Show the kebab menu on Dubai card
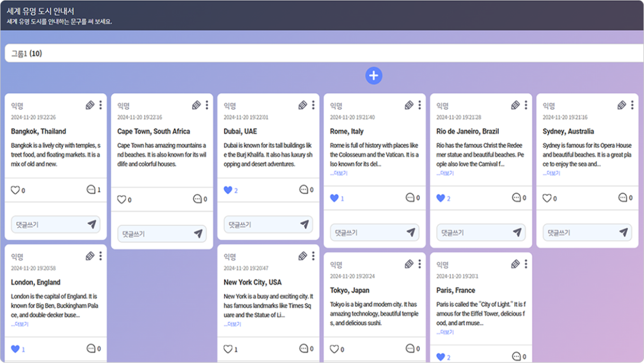Image resolution: width=644 pixels, height=363 pixels. pos(313,106)
